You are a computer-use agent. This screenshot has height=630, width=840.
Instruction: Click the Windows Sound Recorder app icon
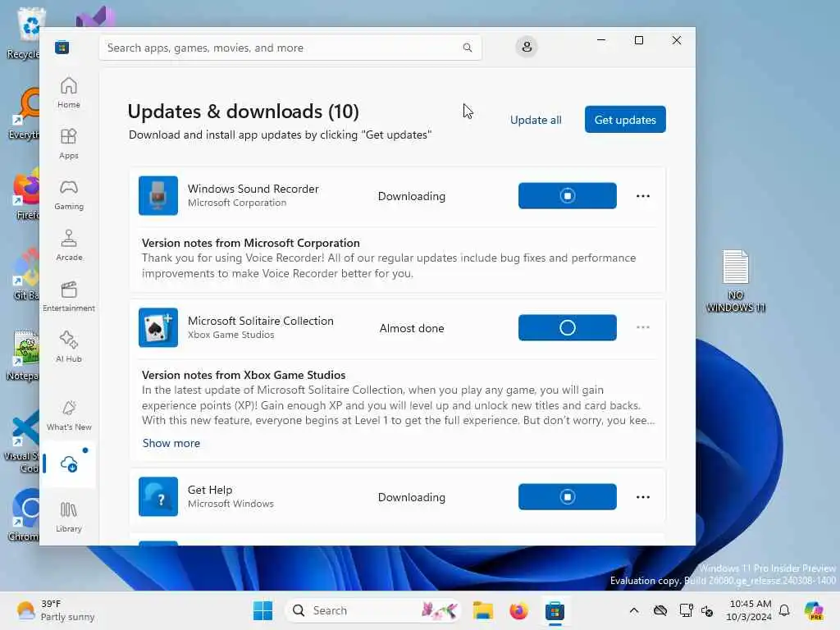coord(158,195)
